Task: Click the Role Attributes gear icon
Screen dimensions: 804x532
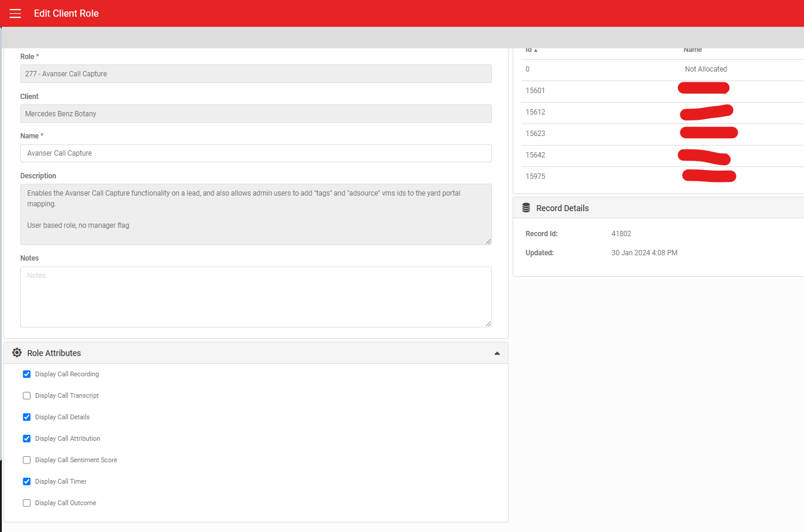Action: pos(17,352)
